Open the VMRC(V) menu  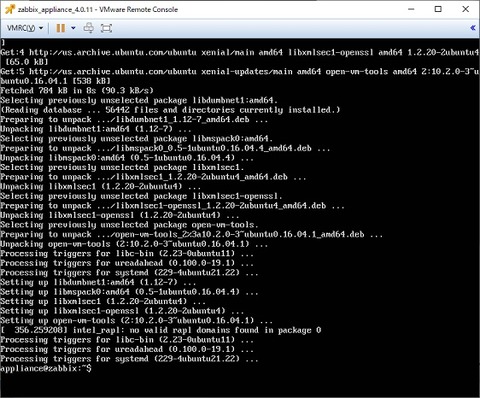[25, 28]
